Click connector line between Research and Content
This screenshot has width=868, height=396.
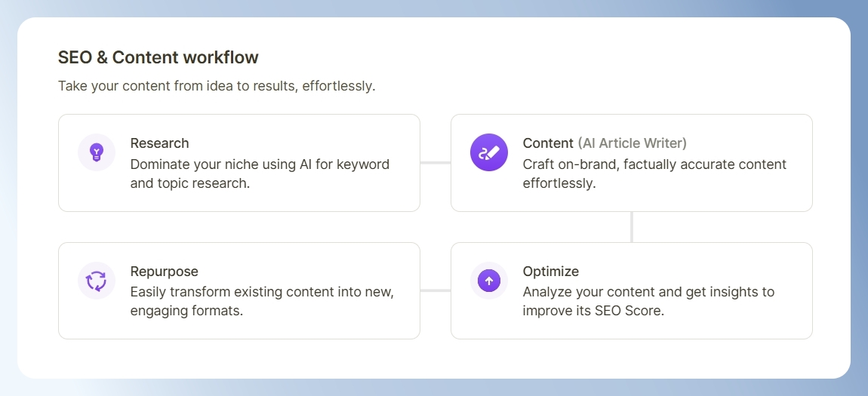435,163
